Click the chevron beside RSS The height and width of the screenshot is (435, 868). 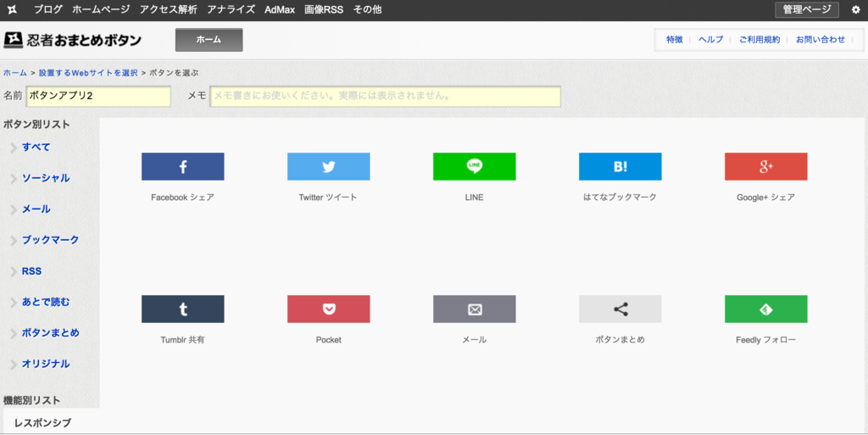click(x=14, y=271)
